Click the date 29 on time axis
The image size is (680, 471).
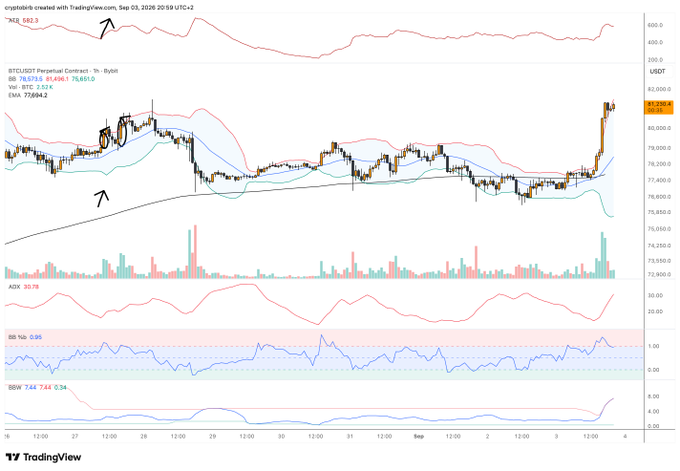(212, 436)
